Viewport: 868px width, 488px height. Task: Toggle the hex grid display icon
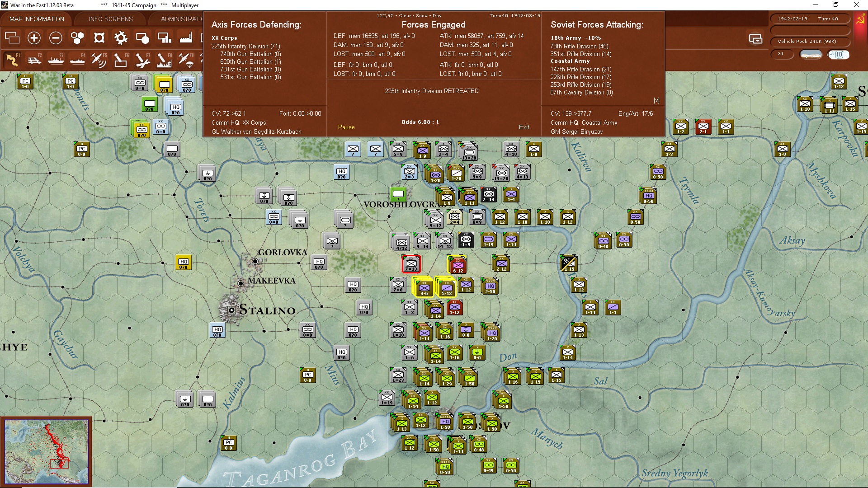click(77, 38)
